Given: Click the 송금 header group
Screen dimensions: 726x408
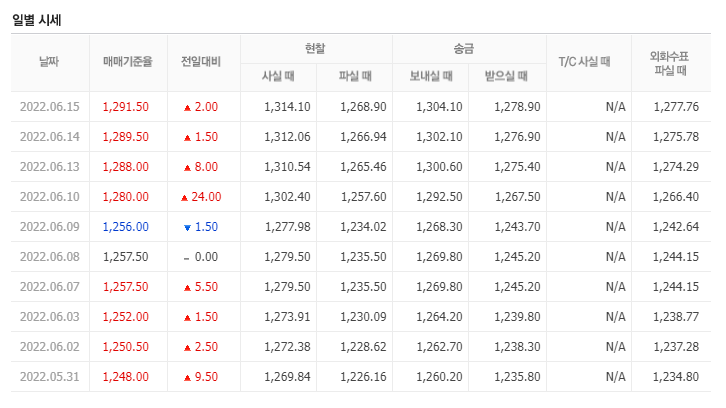Looking at the screenshot, I should pyautogui.click(x=468, y=47).
